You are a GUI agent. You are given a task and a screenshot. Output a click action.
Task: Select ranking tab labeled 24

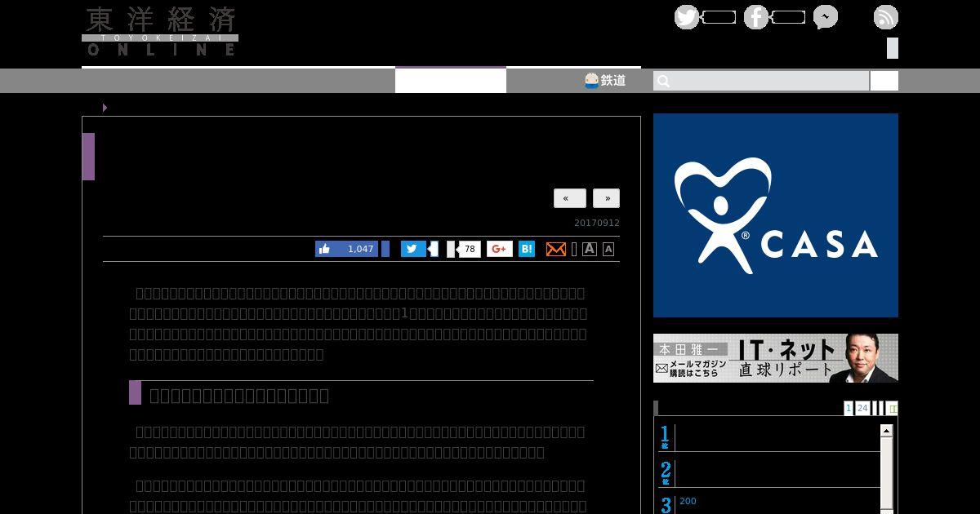[x=862, y=408]
